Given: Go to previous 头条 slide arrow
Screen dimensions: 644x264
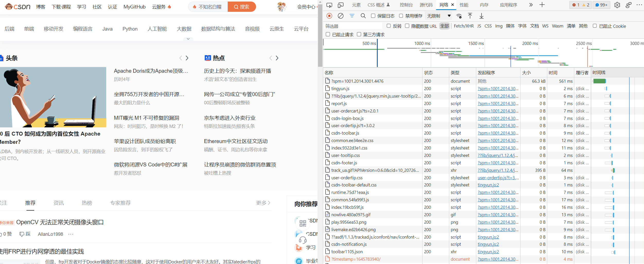Looking at the screenshot, I should [x=181, y=58].
